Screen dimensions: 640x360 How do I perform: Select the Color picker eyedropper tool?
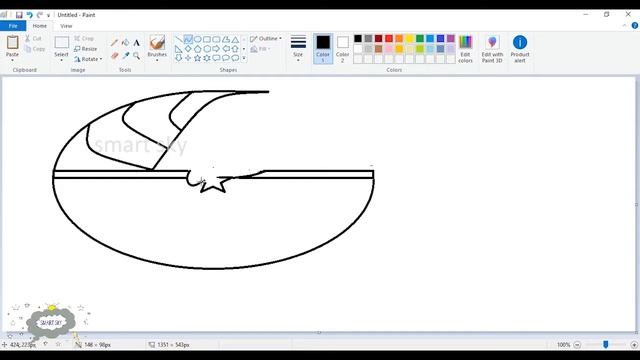(x=126, y=56)
